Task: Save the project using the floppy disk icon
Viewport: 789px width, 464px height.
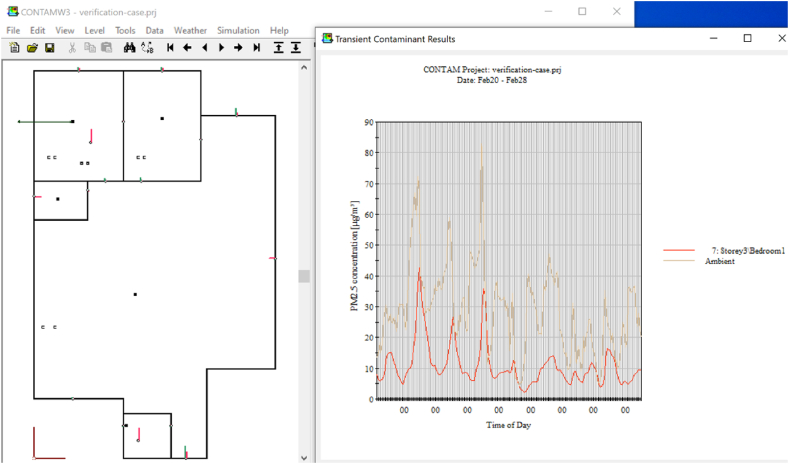Action: point(49,48)
